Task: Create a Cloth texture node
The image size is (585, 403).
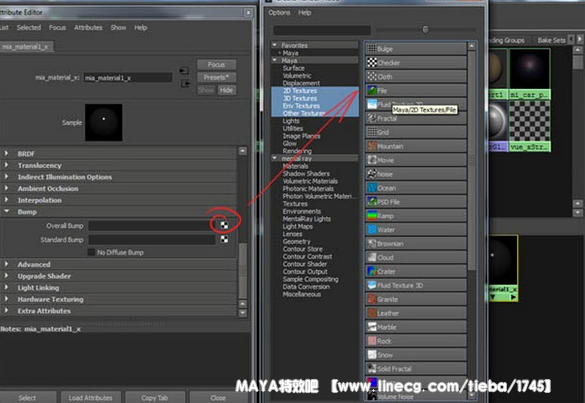Action: (416, 76)
